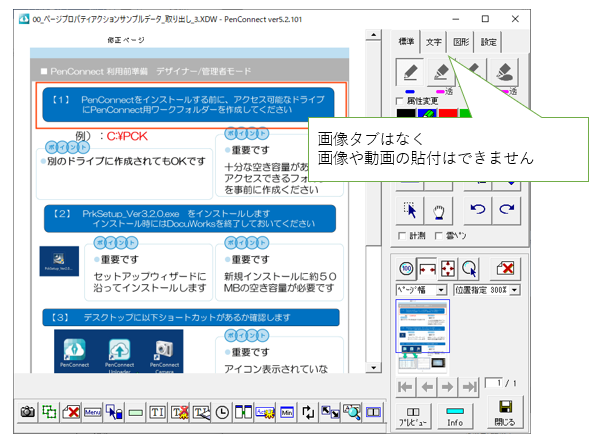Click the Menu button icon

tap(92, 412)
